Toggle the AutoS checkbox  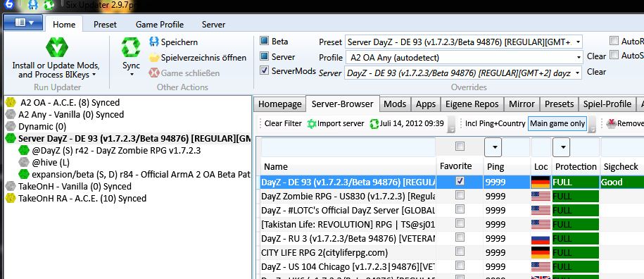coord(614,55)
